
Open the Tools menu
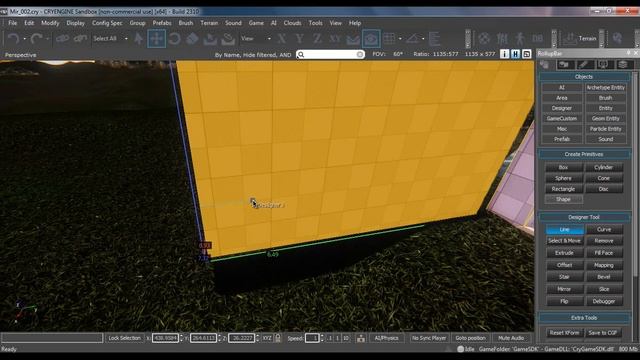(x=315, y=23)
